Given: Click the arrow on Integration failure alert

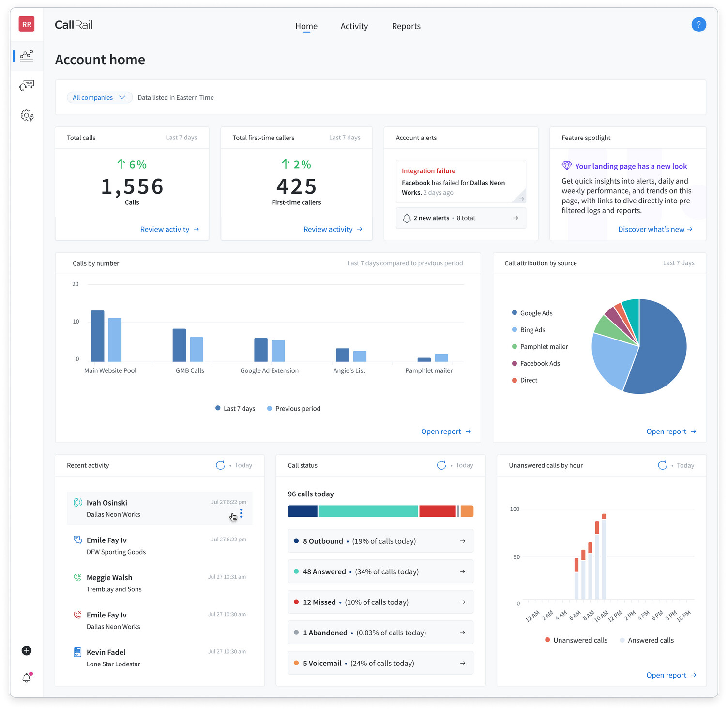Looking at the screenshot, I should (x=521, y=199).
